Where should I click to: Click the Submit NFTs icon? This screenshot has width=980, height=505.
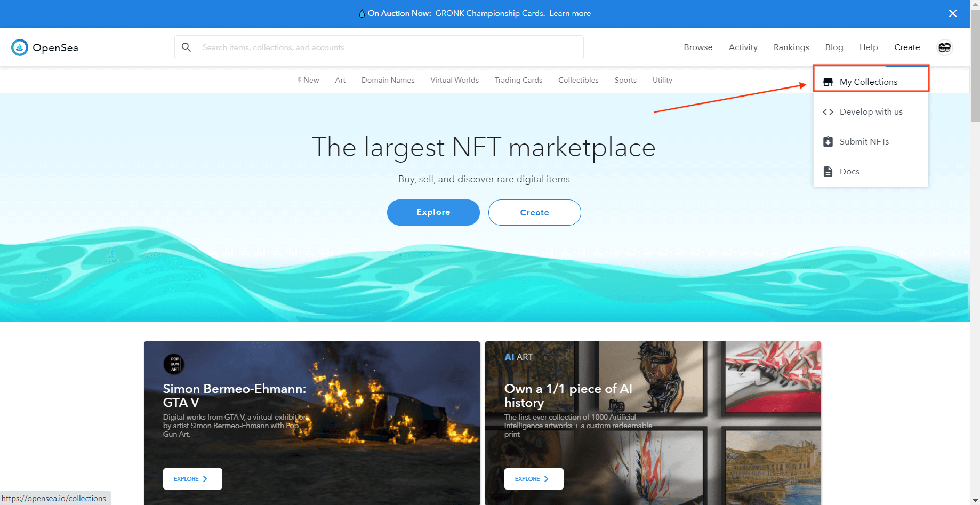(828, 142)
